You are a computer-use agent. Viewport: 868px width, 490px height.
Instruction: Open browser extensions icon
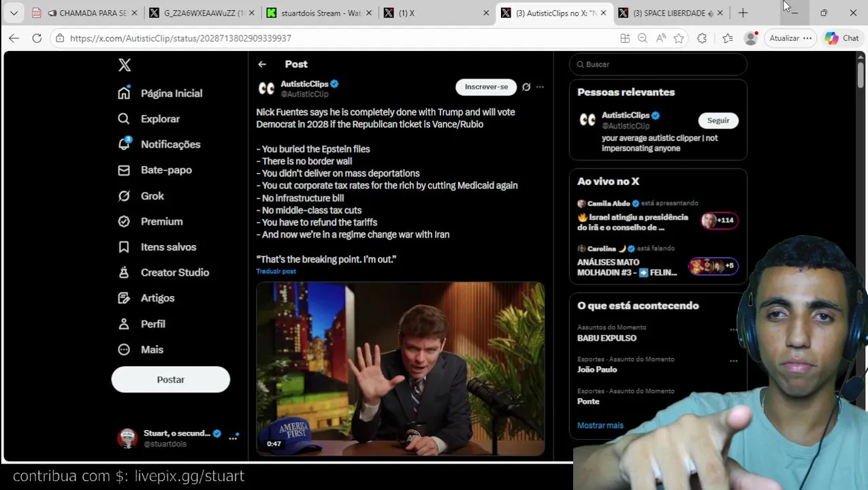pos(702,38)
